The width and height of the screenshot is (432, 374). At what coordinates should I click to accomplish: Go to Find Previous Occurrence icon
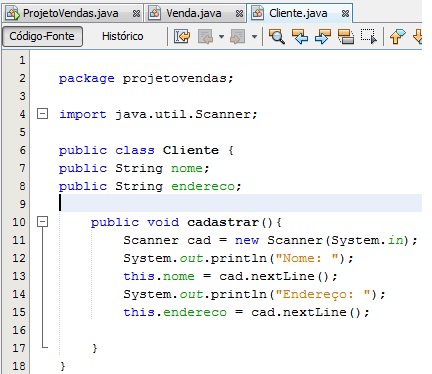point(300,36)
